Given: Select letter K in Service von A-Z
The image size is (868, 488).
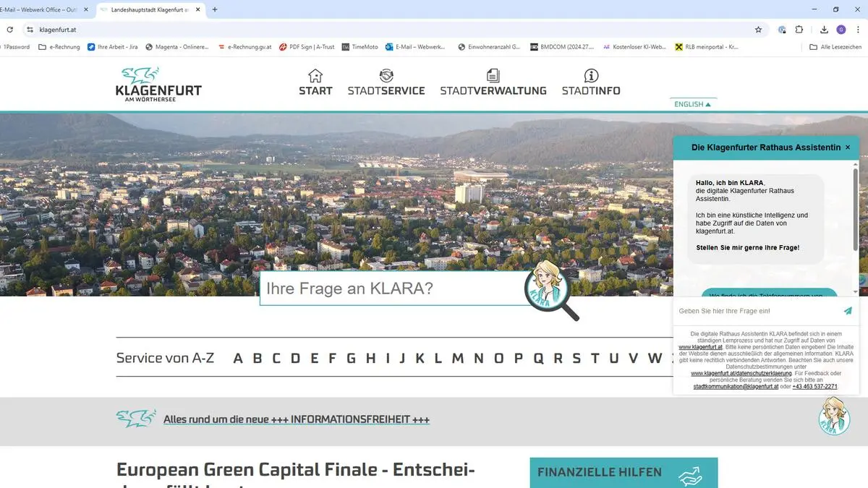Looking at the screenshot, I should 420,358.
